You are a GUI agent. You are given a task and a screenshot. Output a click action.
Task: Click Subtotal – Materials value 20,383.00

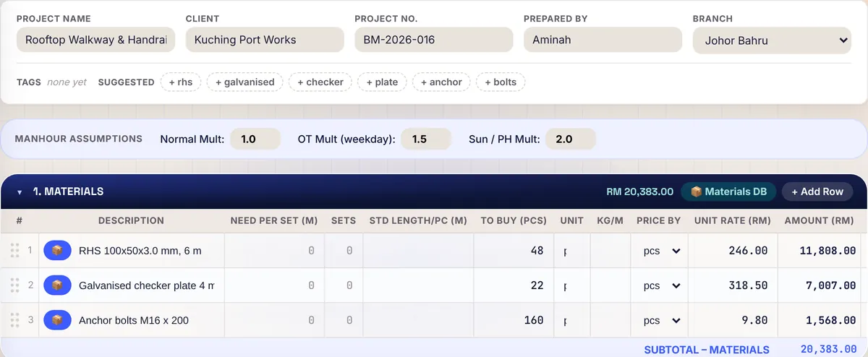pos(829,350)
